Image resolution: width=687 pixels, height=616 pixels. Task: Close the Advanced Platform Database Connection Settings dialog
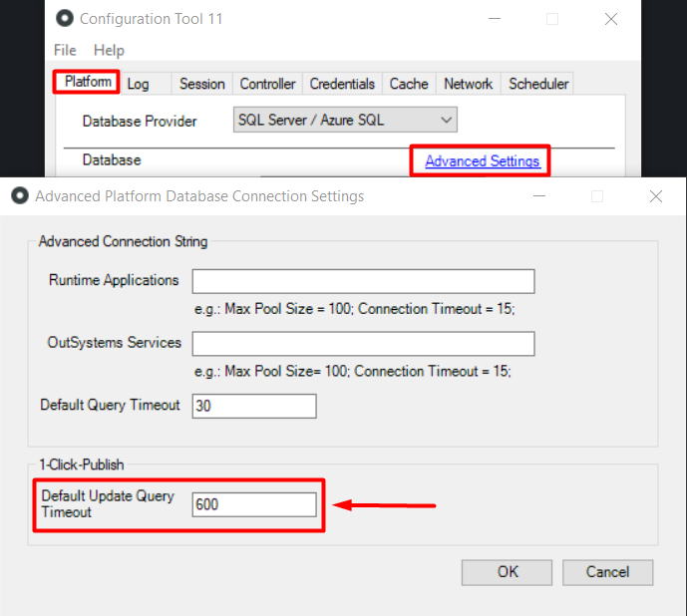tap(655, 196)
